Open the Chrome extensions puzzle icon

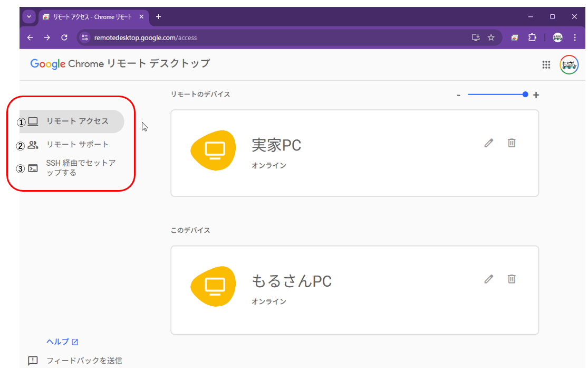tap(532, 37)
